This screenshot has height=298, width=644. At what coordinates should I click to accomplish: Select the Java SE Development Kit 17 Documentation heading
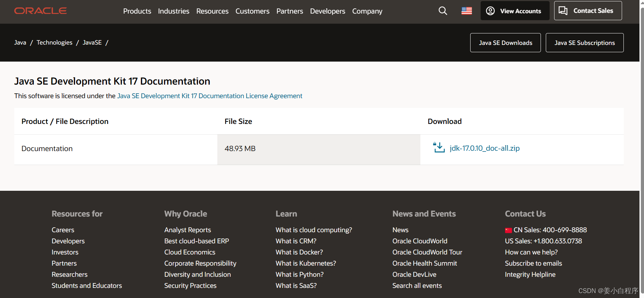[x=112, y=81]
